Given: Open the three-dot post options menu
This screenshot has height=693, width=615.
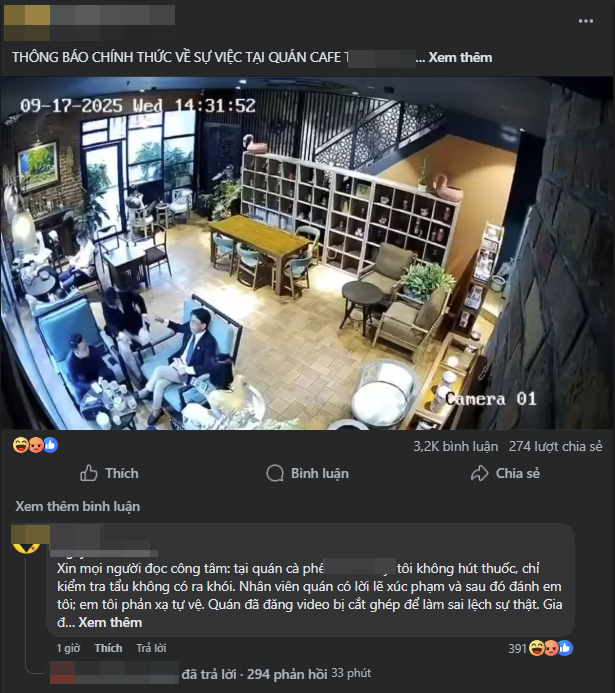Looking at the screenshot, I should [x=585, y=21].
